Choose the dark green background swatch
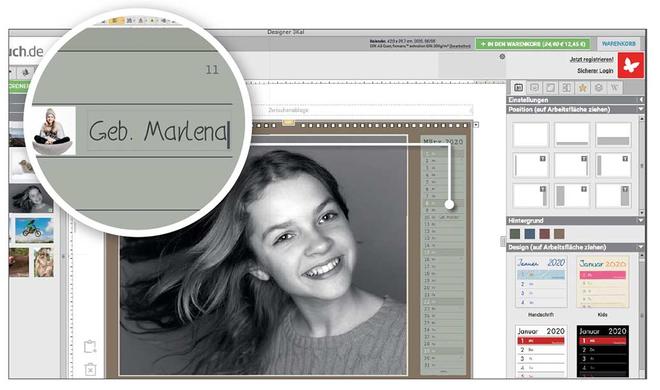 (515, 233)
